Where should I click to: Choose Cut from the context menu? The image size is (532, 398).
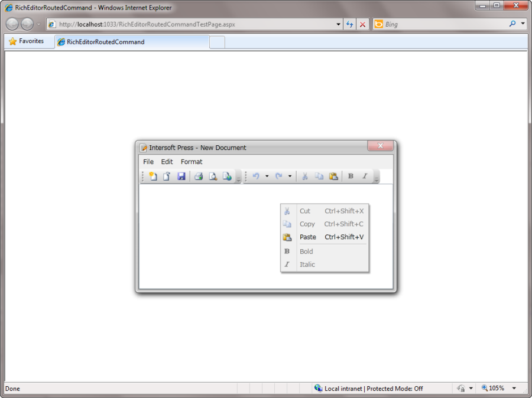pyautogui.click(x=325, y=211)
